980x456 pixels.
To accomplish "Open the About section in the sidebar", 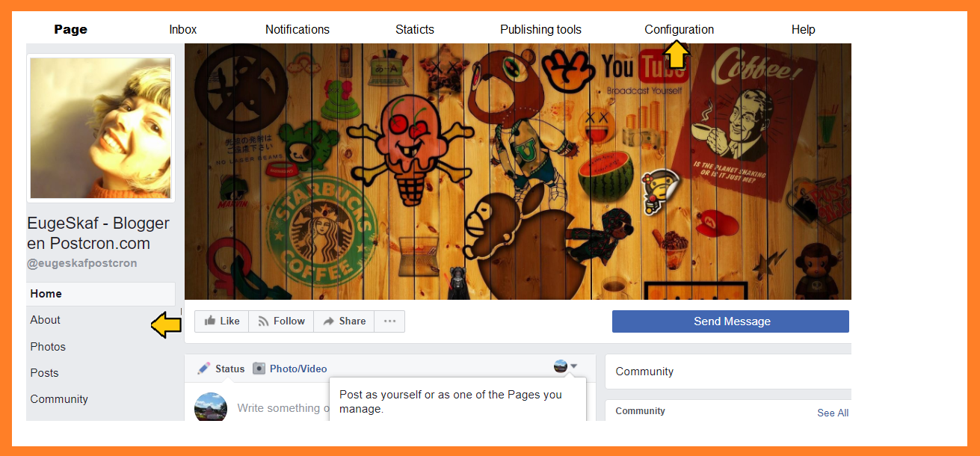I will [46, 320].
